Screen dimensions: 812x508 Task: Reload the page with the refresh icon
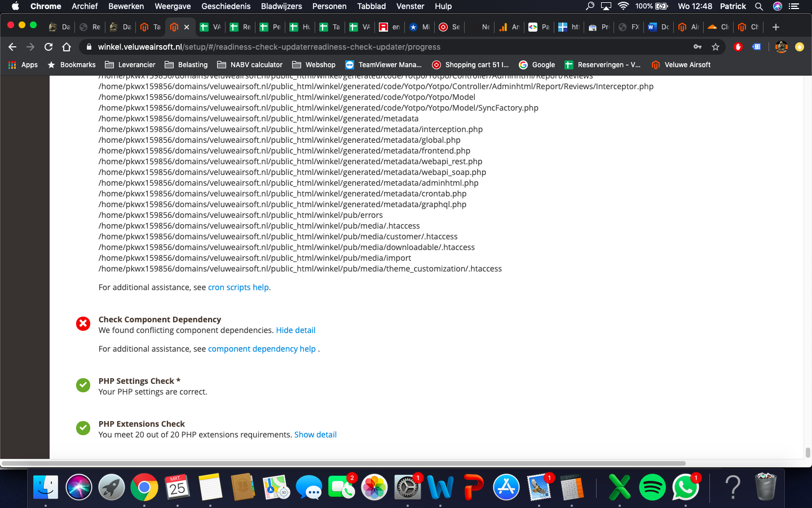48,47
